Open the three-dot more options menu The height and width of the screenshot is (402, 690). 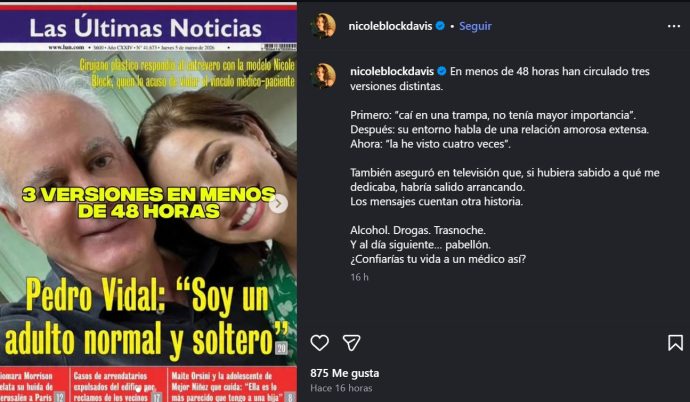pos(674,26)
